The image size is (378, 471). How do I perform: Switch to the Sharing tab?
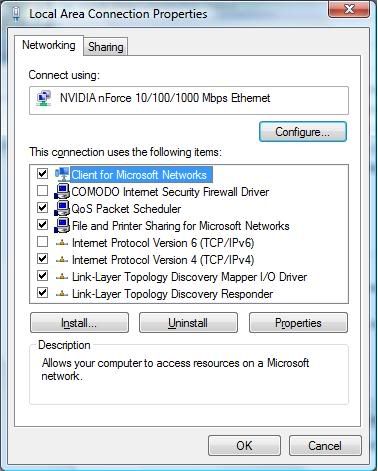point(106,47)
